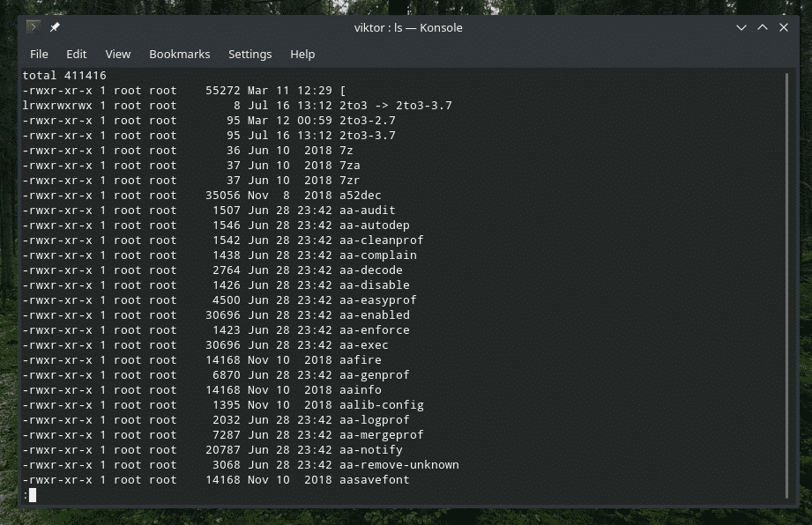Expand the Settings menu
The height and width of the screenshot is (525, 812).
tap(250, 54)
